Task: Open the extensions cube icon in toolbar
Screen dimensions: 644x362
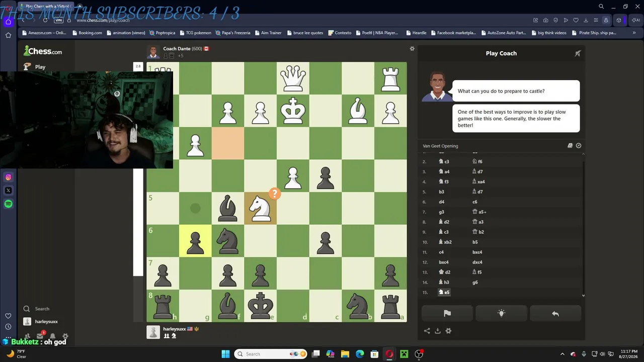Action: click(x=619, y=20)
